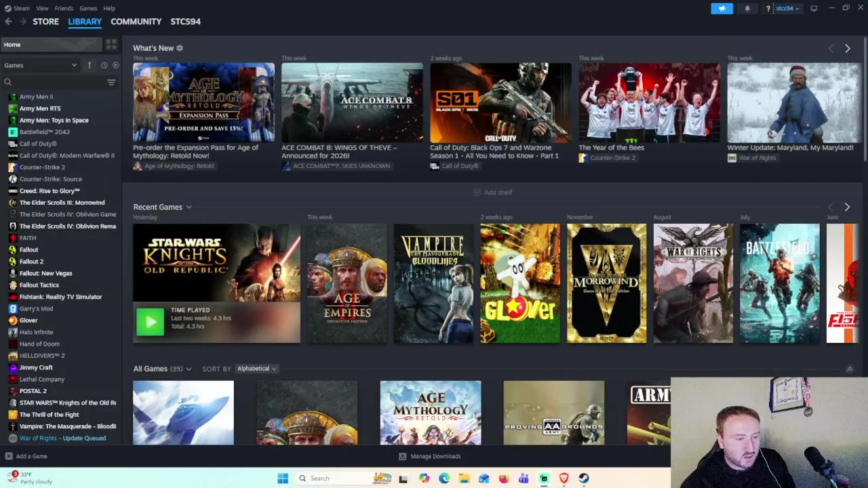Open the Games menu

[88, 8]
